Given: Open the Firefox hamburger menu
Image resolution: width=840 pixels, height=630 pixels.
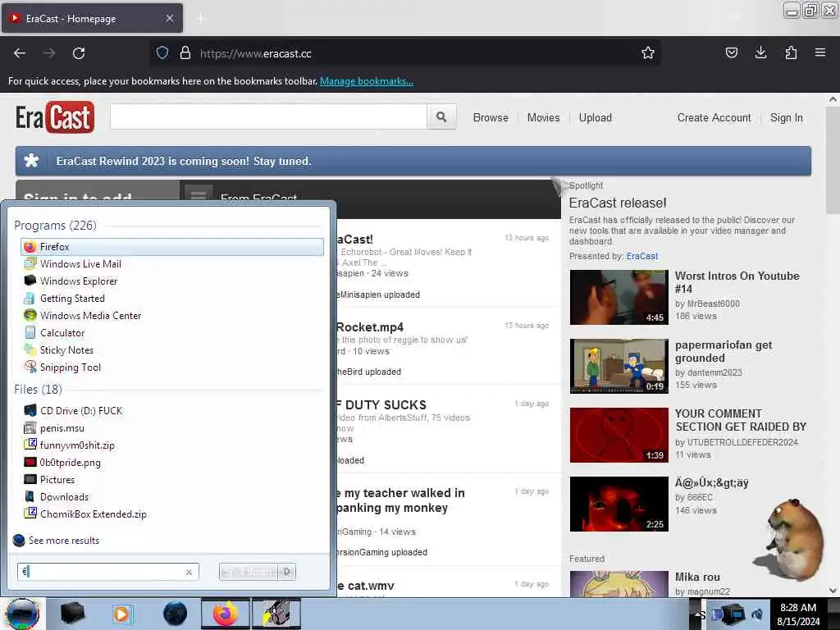Looking at the screenshot, I should [x=819, y=52].
